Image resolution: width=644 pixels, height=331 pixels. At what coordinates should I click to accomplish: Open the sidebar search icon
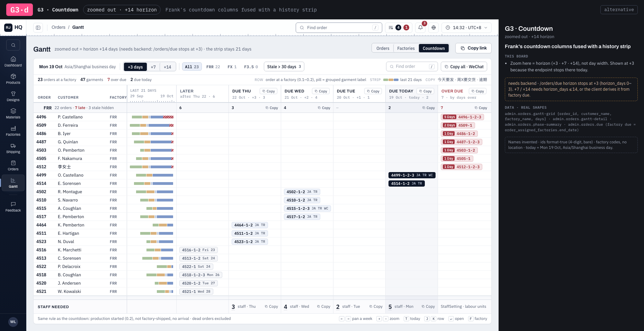point(13,45)
